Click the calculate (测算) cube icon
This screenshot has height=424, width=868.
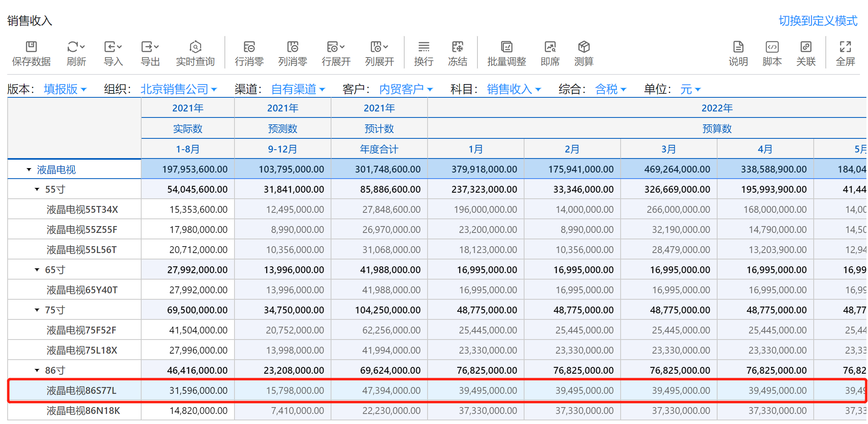point(584,47)
